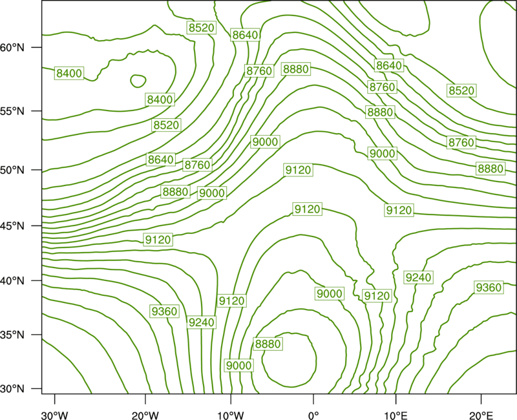
Task: Click the 9240 contour label east of 10°E
Action: click(x=418, y=277)
